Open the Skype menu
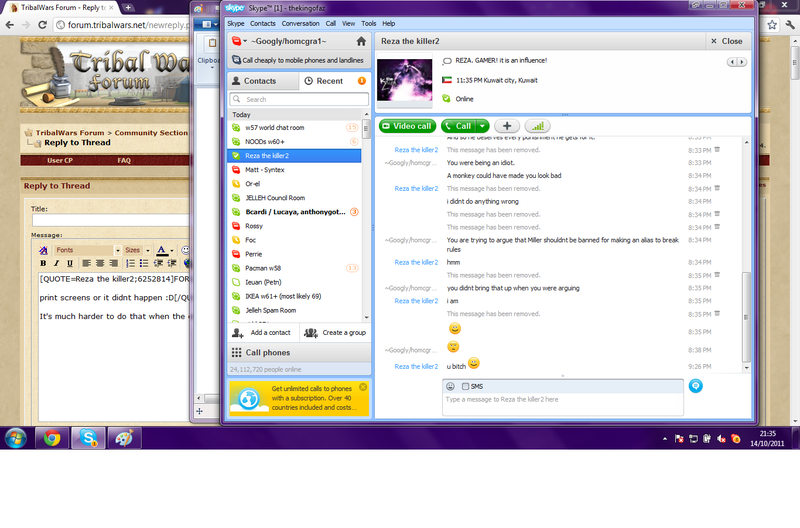Image resolution: width=800 pixels, height=528 pixels. click(236, 23)
